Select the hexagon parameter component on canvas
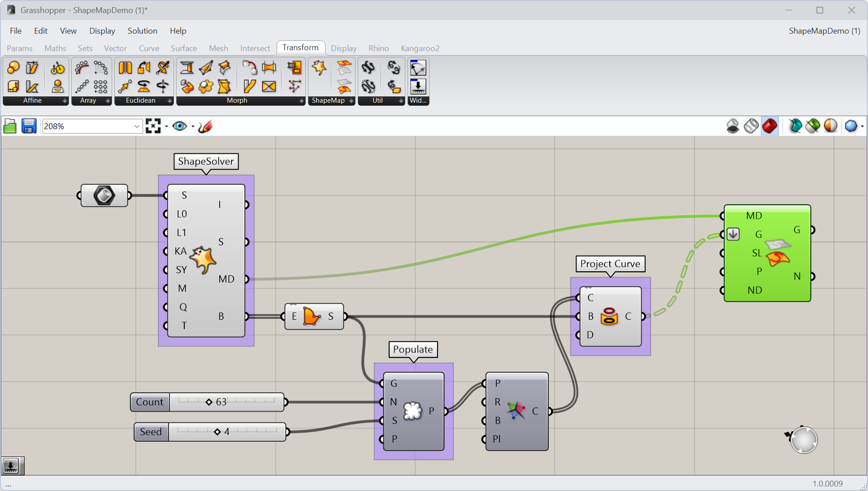 pos(104,196)
